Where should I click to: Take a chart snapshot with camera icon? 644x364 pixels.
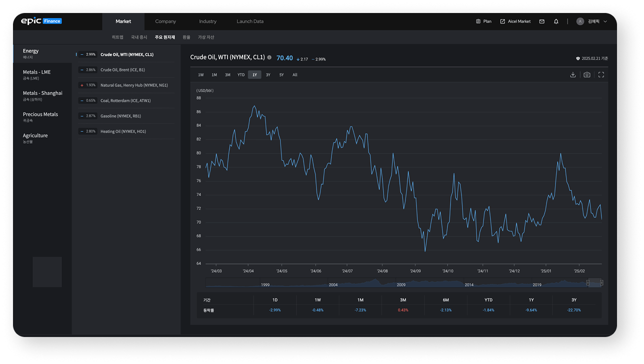(x=587, y=75)
